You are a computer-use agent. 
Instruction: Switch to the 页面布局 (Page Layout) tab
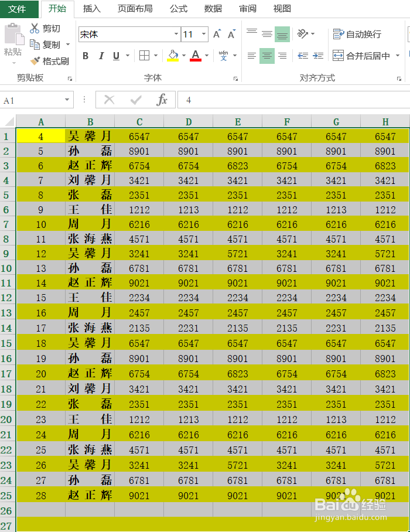click(x=135, y=8)
